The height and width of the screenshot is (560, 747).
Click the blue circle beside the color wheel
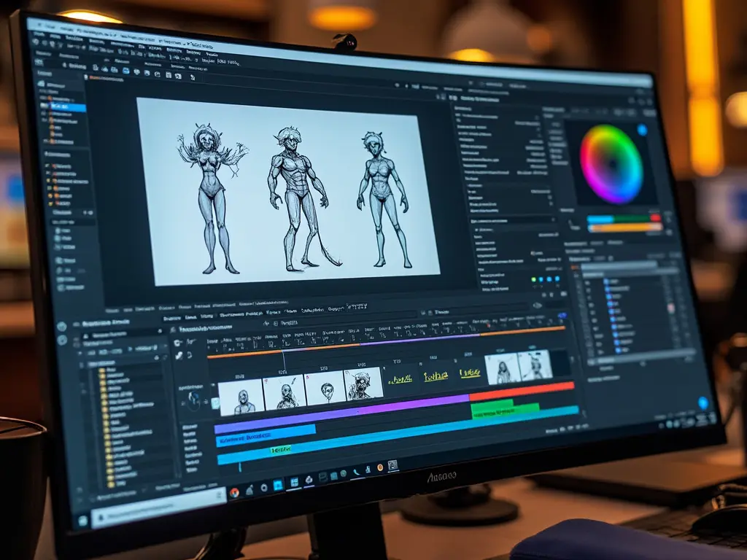(x=642, y=131)
